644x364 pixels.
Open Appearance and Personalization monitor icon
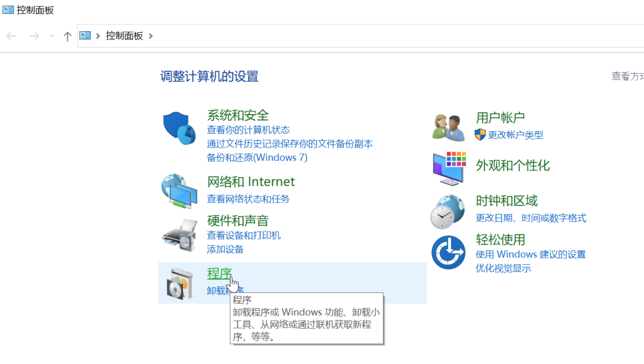point(449,168)
